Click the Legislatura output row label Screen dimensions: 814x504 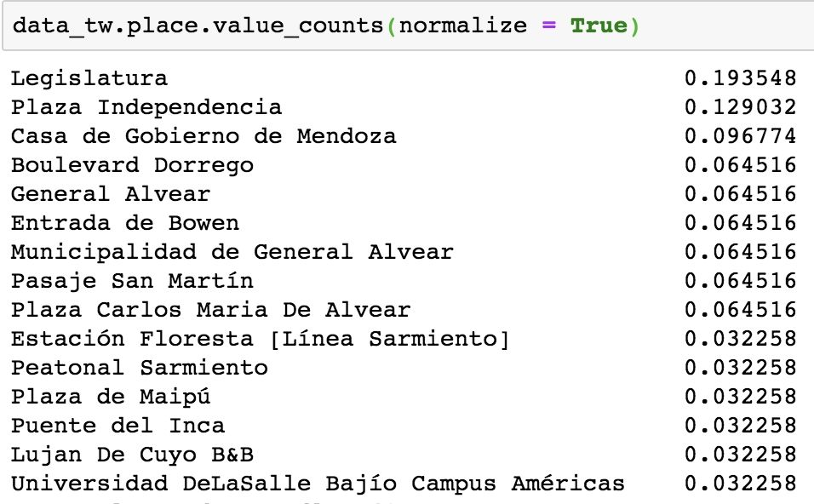click(89, 79)
